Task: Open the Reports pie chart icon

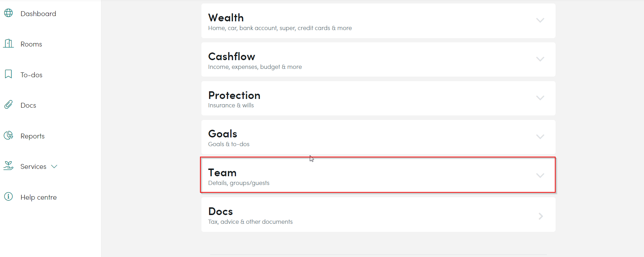Action: (x=8, y=135)
